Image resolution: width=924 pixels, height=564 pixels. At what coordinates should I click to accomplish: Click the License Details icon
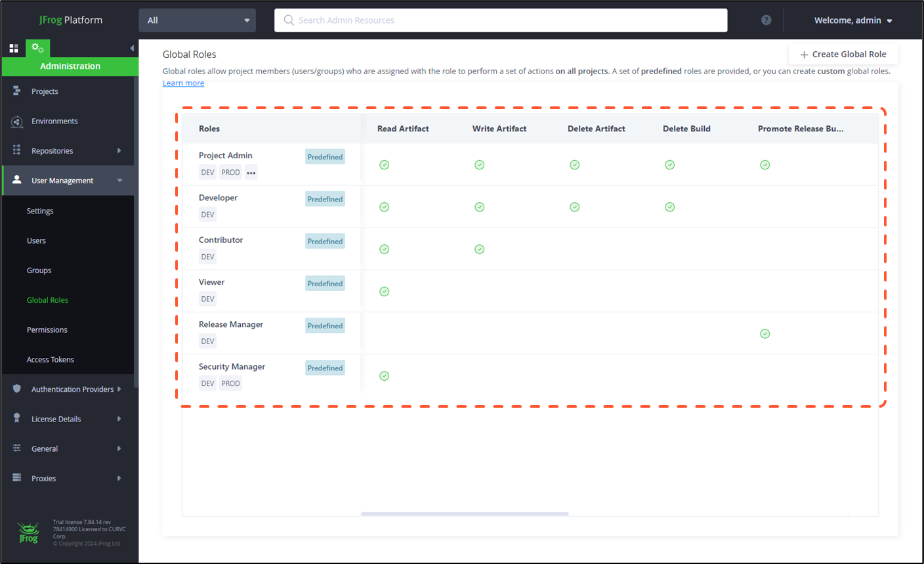17,419
